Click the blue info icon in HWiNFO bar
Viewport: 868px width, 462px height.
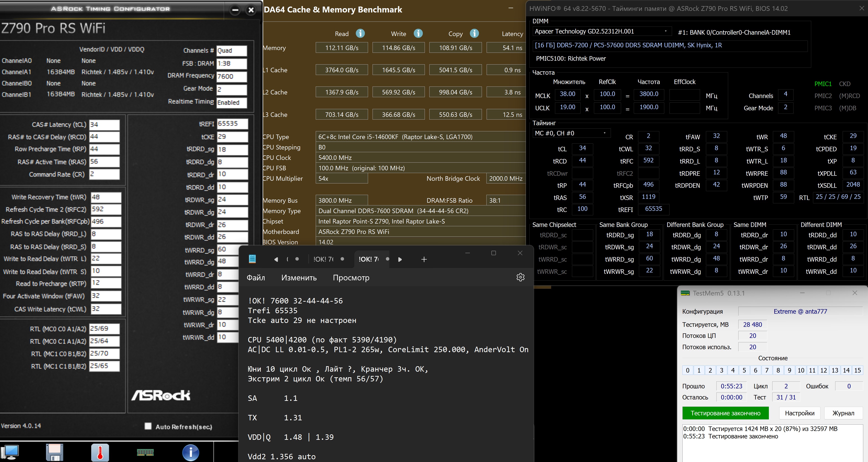(x=191, y=452)
